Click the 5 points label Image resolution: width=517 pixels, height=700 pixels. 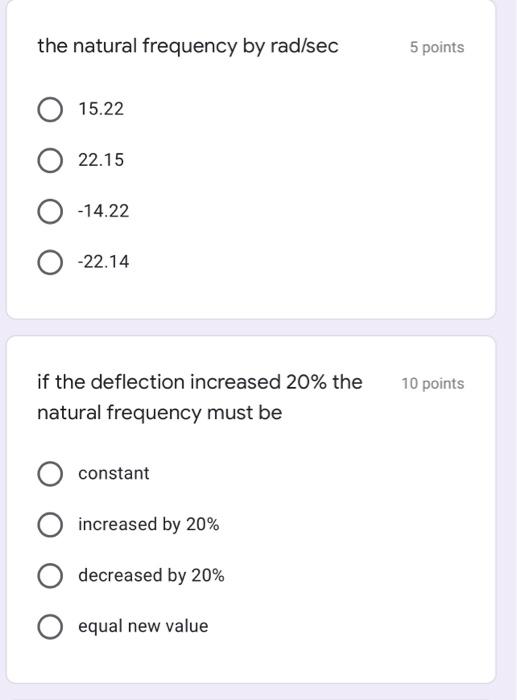pyautogui.click(x=437, y=47)
